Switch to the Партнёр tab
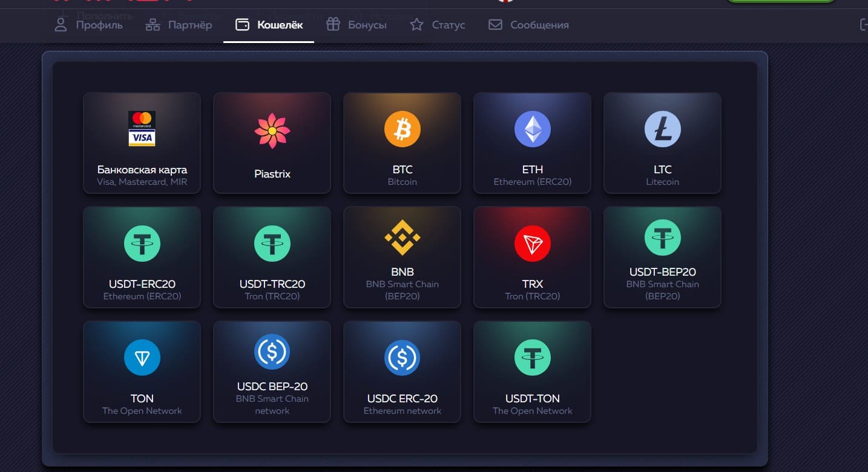Image resolution: width=868 pixels, height=472 pixels. [x=179, y=25]
